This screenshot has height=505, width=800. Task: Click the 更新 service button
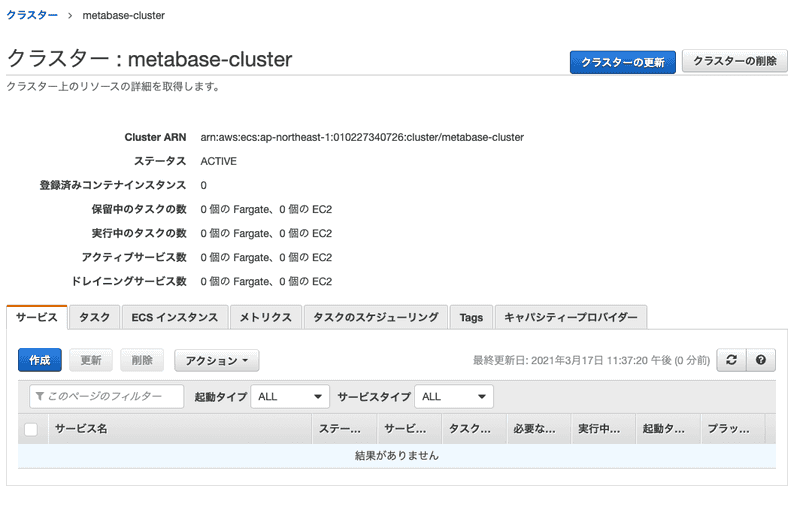91,360
